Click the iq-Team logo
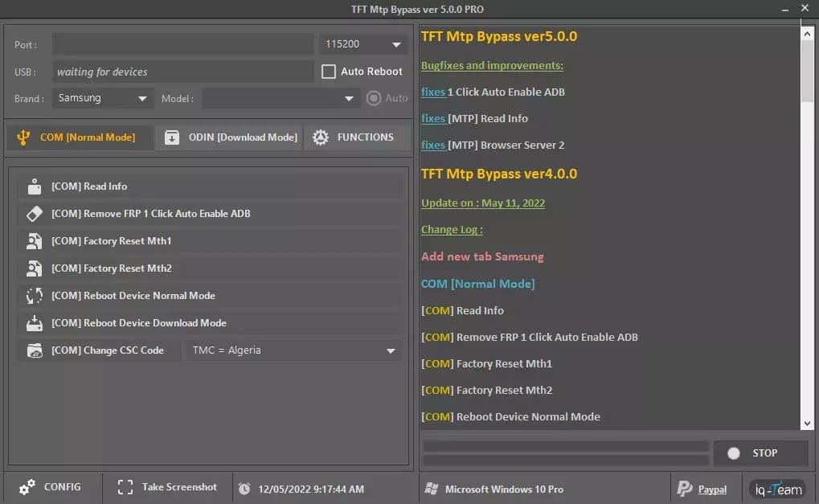The width and height of the screenshot is (819, 504). coord(776,488)
